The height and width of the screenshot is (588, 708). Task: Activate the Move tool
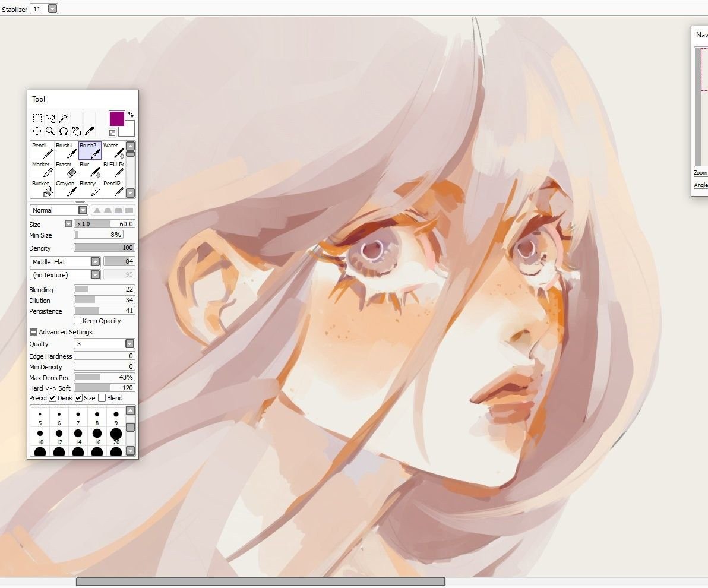click(x=37, y=131)
